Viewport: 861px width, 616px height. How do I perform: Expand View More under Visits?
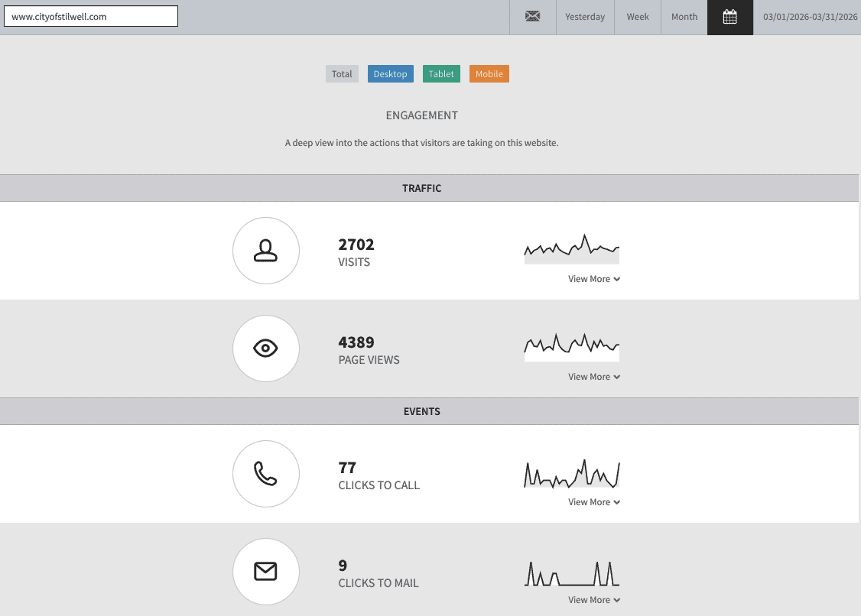[x=594, y=279]
